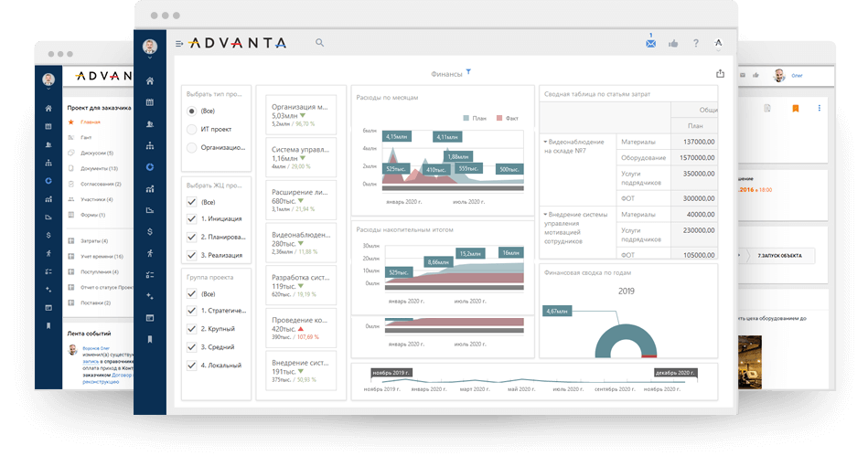Viewport: 868px width, 456px height.
Task: Open the area chart icon in front sidebar
Action: tap(149, 210)
